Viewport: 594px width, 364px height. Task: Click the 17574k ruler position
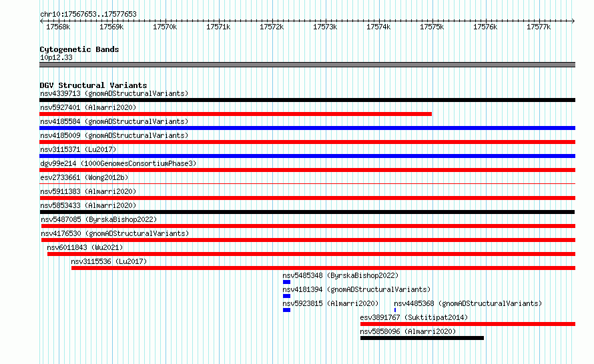[378, 27]
